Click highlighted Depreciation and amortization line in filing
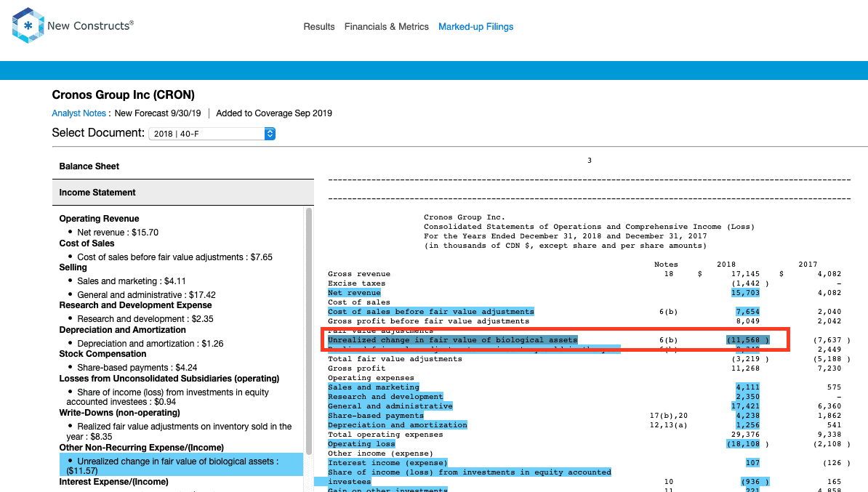Image resolution: width=868 pixels, height=492 pixels. (x=398, y=425)
